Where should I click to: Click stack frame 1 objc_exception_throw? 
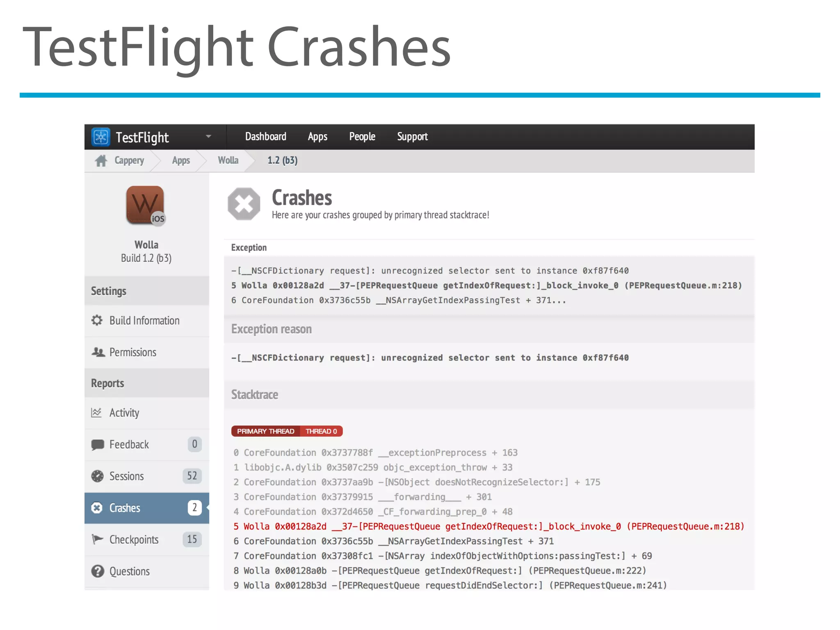(373, 468)
